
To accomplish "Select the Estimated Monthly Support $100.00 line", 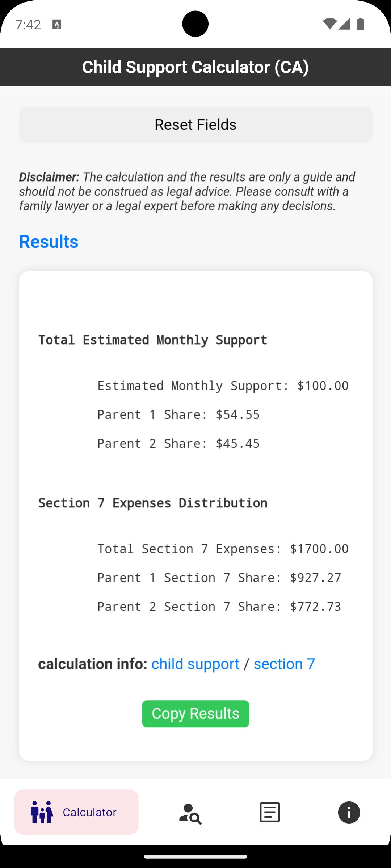I will click(x=223, y=386).
